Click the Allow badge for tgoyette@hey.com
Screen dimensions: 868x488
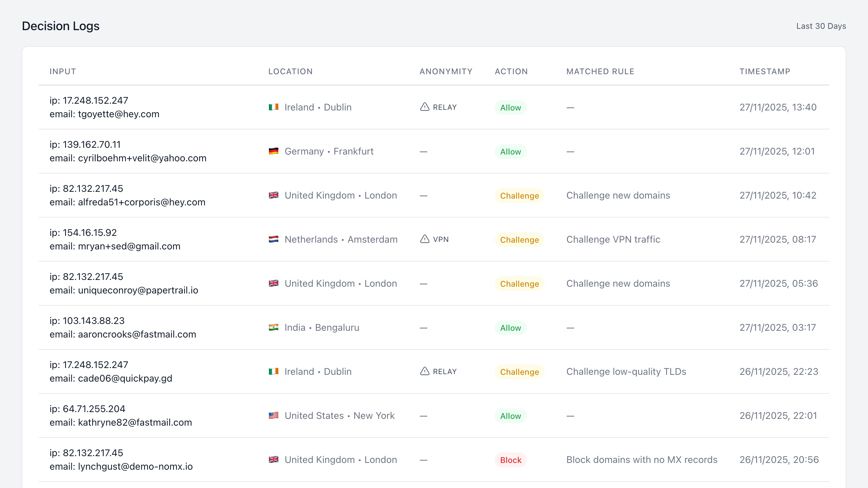point(510,107)
